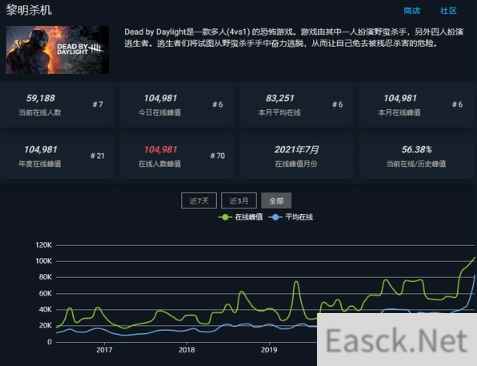Click the 年度在线峰值 label
477x366 pixels.
point(40,164)
